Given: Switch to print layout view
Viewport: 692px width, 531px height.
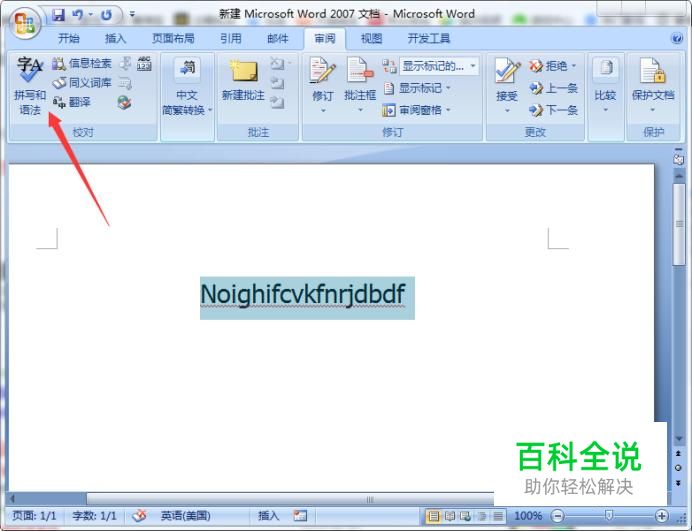Looking at the screenshot, I should point(434,516).
